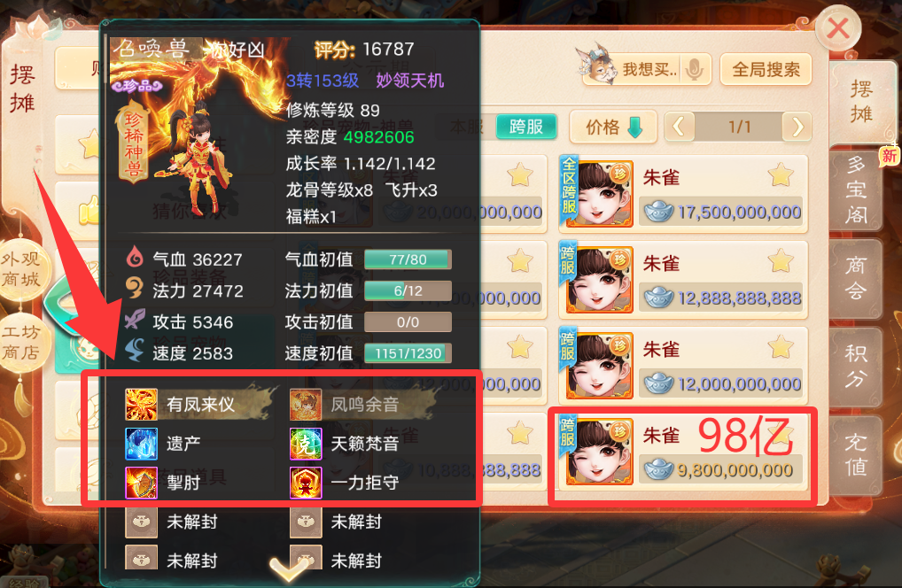The image size is (902, 588).
Task: Click the 速度初值 progress bar
Action: [408, 353]
